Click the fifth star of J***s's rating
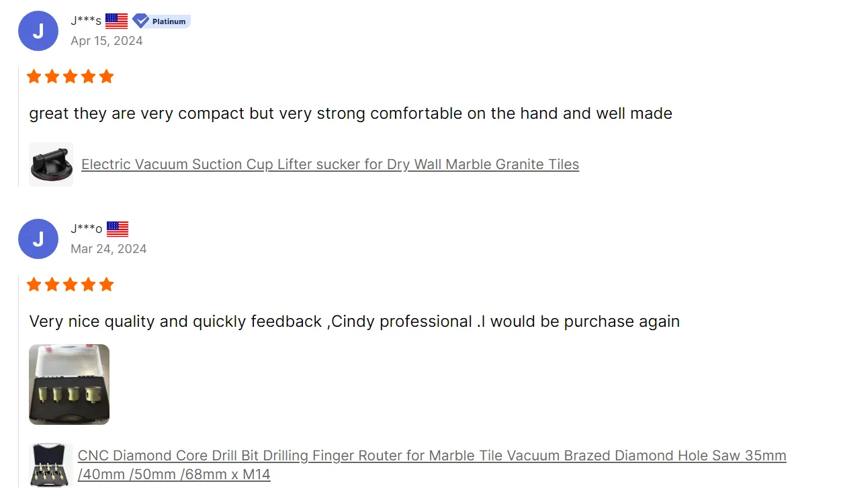Image resolution: width=841 pixels, height=504 pixels. coord(106,77)
